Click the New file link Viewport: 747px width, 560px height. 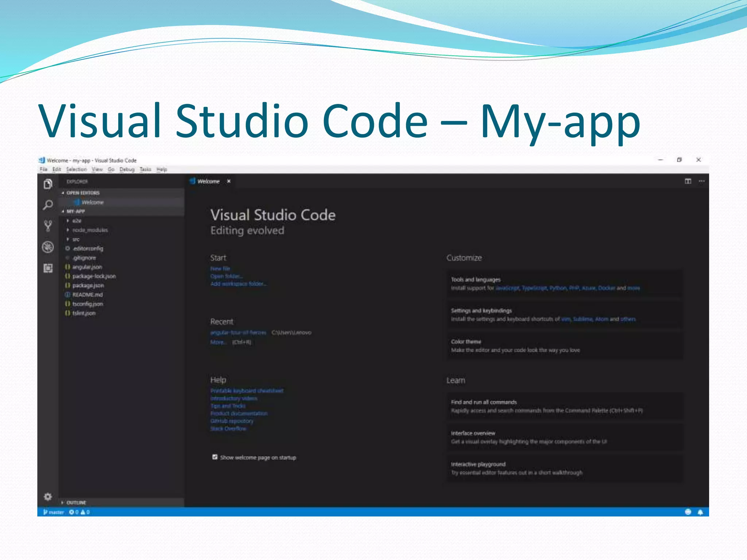click(220, 269)
